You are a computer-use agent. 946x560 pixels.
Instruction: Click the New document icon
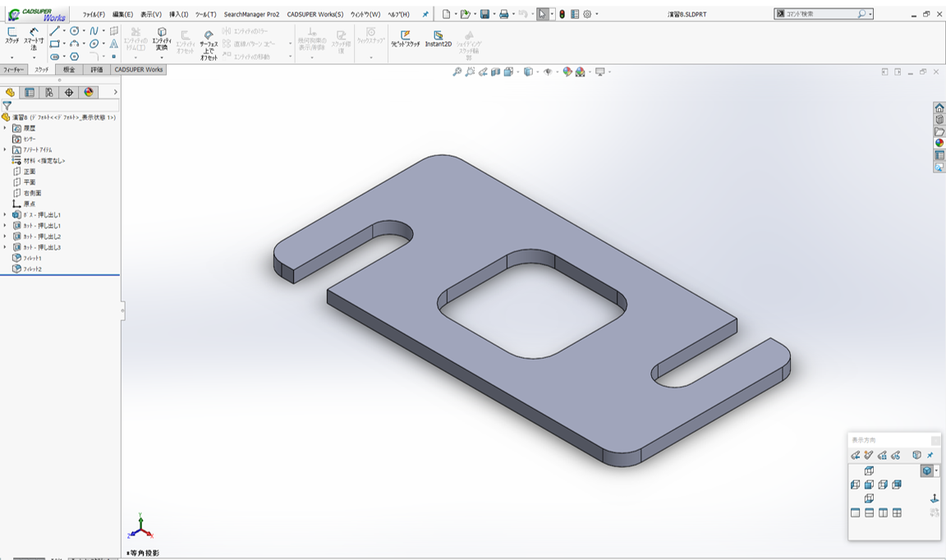[x=447, y=14]
